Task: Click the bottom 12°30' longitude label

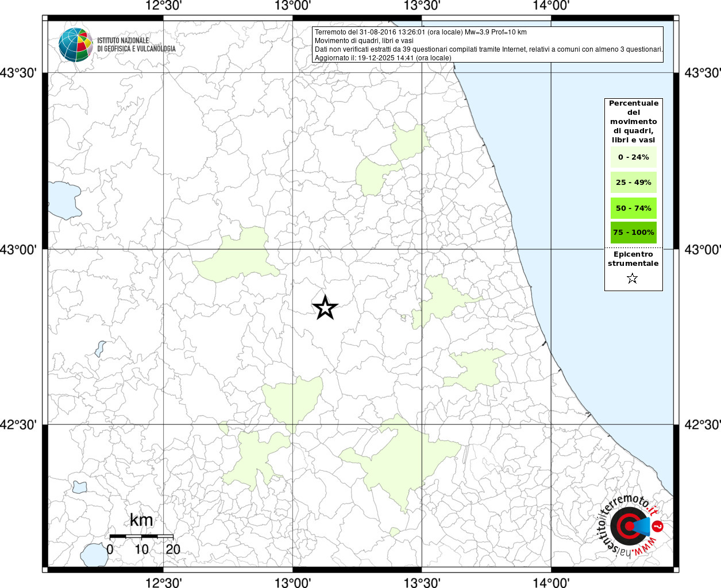Action: coord(164,582)
